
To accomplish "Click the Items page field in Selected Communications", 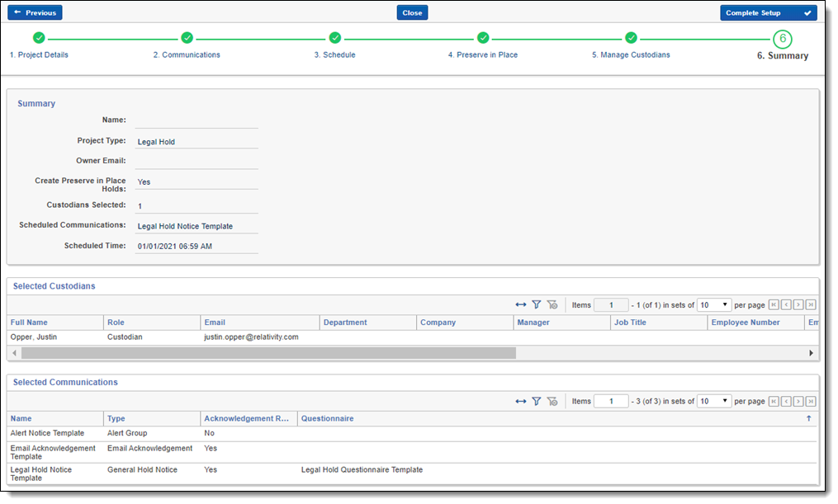I will [611, 401].
